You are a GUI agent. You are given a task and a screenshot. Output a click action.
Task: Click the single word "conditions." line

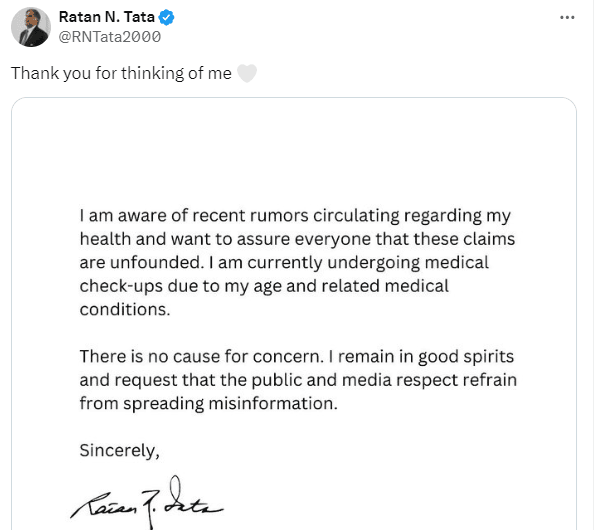(x=125, y=309)
